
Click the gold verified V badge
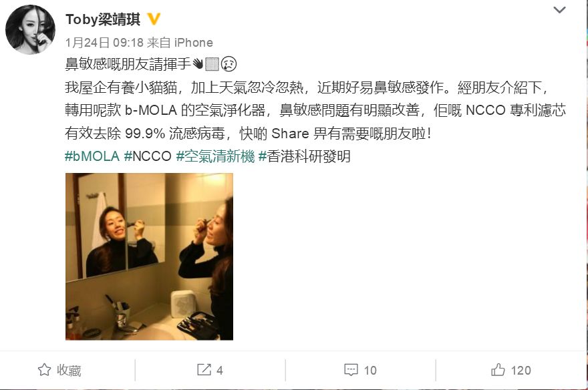point(154,19)
